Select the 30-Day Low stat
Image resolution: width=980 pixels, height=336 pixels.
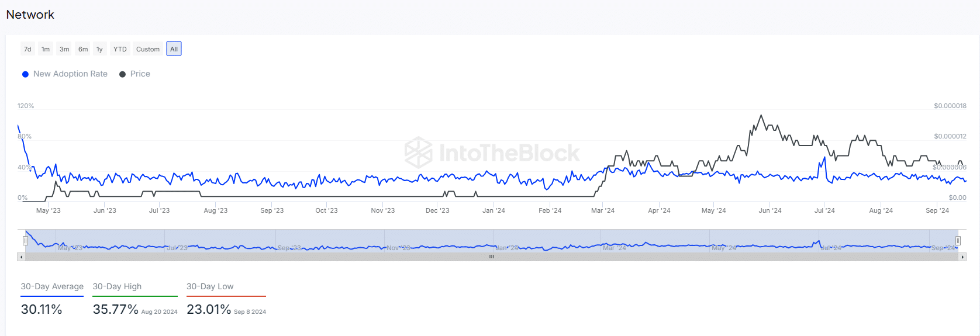tap(210, 287)
